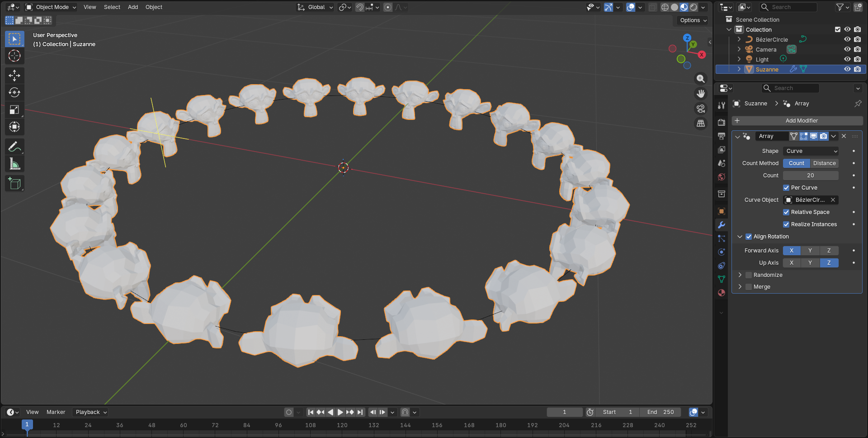868x438 pixels.
Task: Expand BézierCircle in the outliner
Action: (739, 39)
